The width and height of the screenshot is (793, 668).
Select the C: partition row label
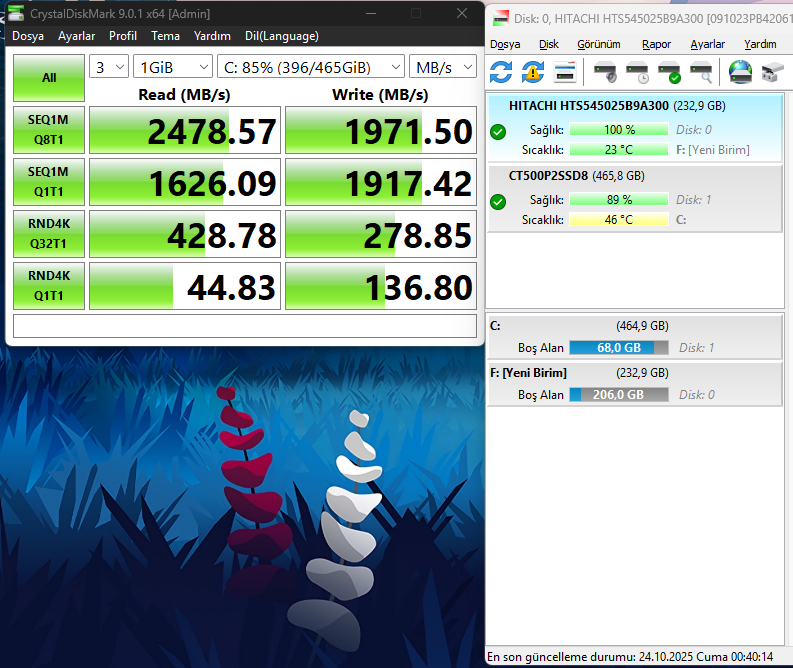point(495,326)
